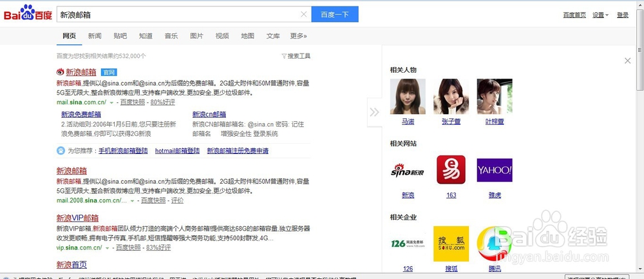Click the 百度一下 search button
The image size is (644, 279).
click(335, 14)
